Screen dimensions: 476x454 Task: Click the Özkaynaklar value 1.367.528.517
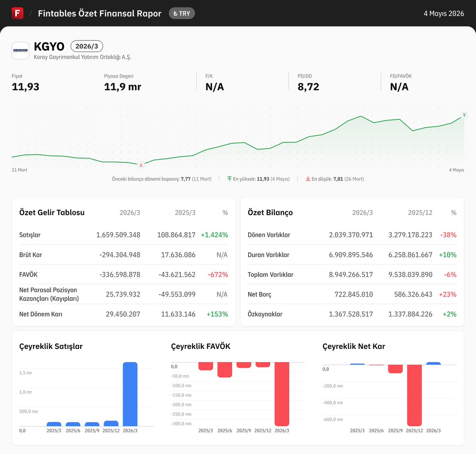pyautogui.click(x=351, y=314)
